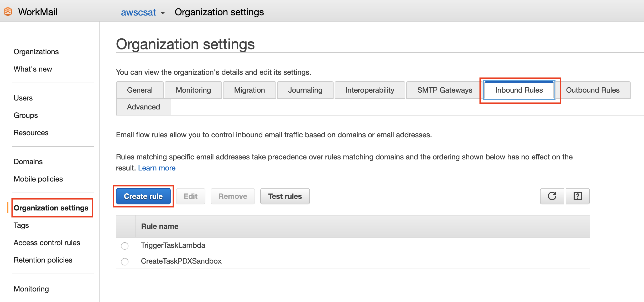Viewport: 644px width, 302px height.
Task: Switch to the Interoperability tab
Action: (370, 90)
